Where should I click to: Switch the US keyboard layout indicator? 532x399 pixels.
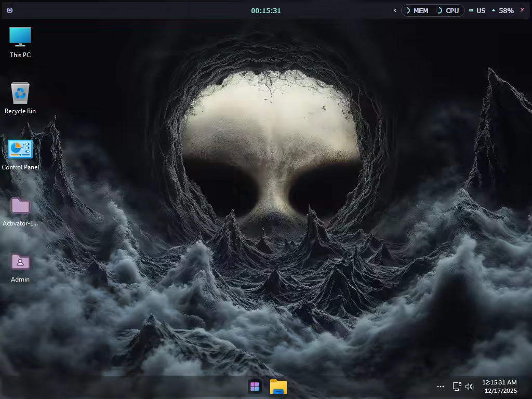click(x=477, y=10)
